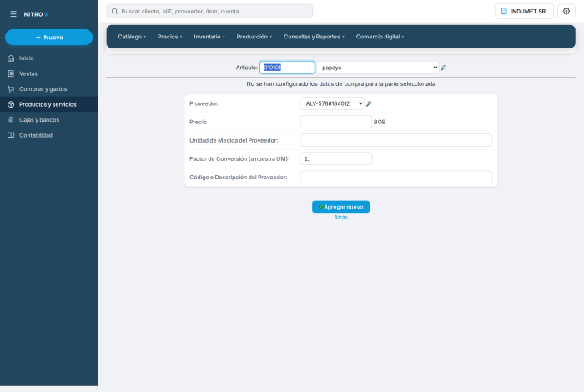Click the Artículo code field 010101

(x=287, y=68)
